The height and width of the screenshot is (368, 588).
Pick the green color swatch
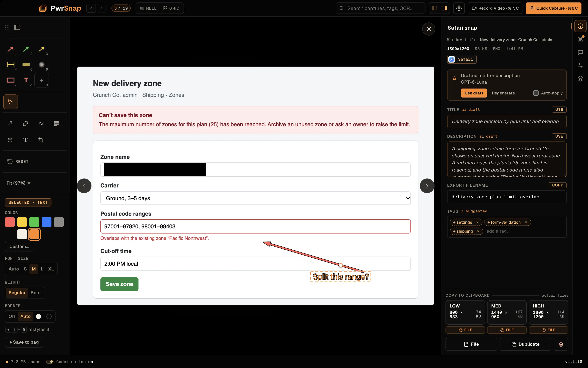click(34, 222)
